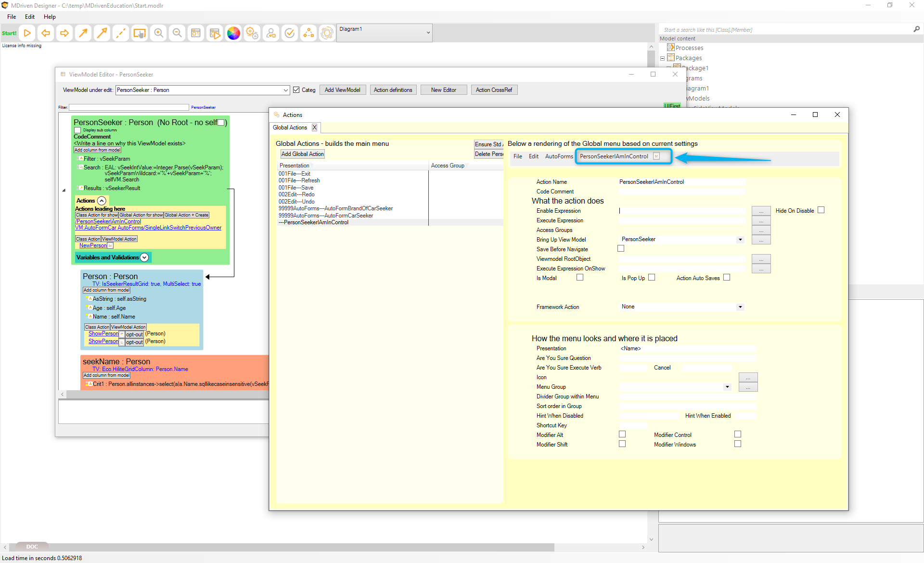Open the Edit menu
Viewport: 924px width, 563px height.
pos(30,17)
